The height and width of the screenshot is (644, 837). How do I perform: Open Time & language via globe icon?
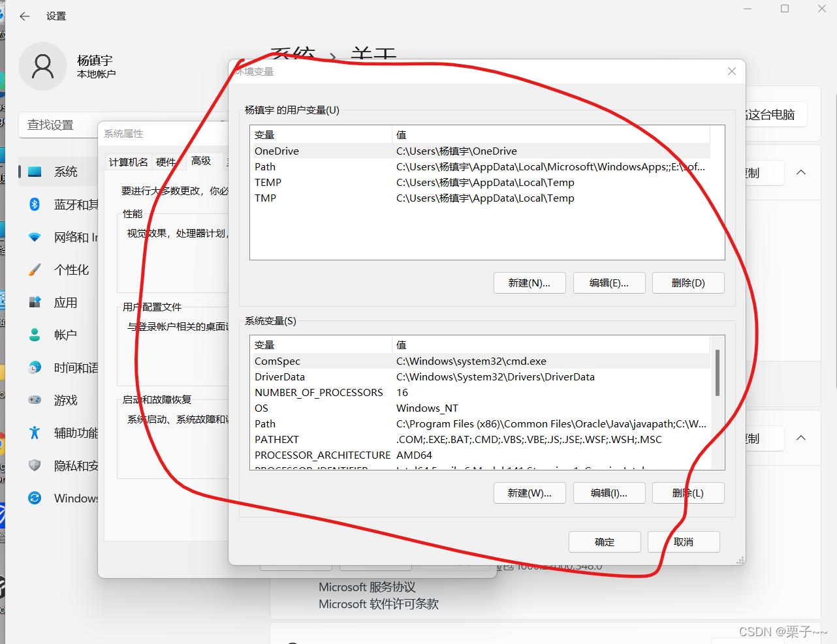35,367
